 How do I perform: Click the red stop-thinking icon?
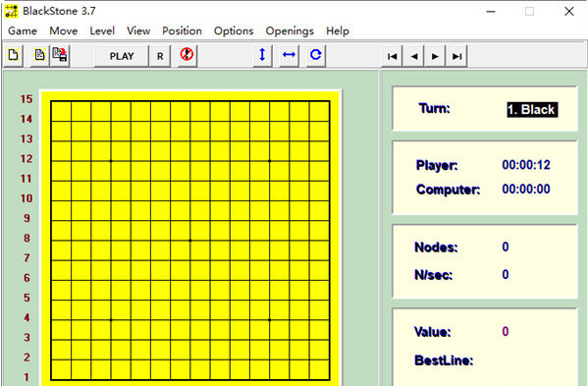tap(187, 55)
